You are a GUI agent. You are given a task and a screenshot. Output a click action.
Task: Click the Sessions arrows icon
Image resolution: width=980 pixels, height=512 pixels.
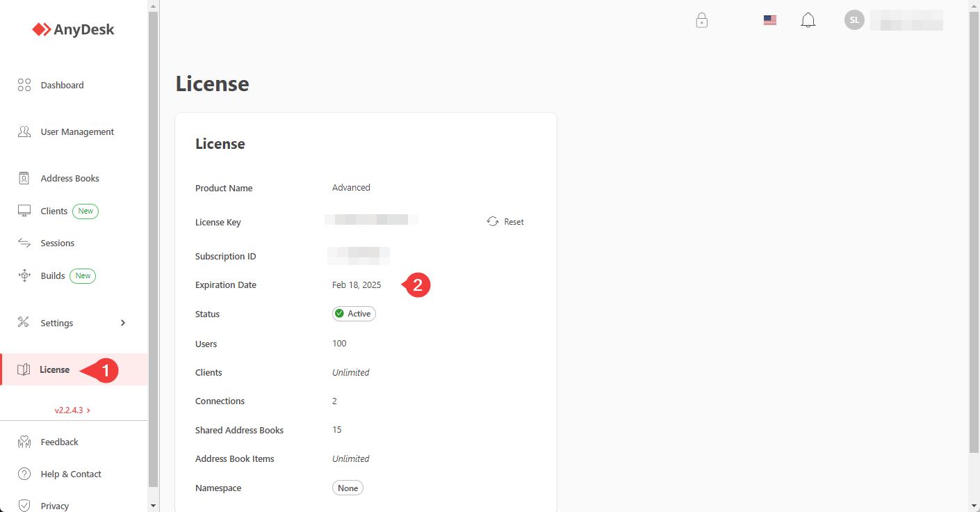(x=24, y=243)
